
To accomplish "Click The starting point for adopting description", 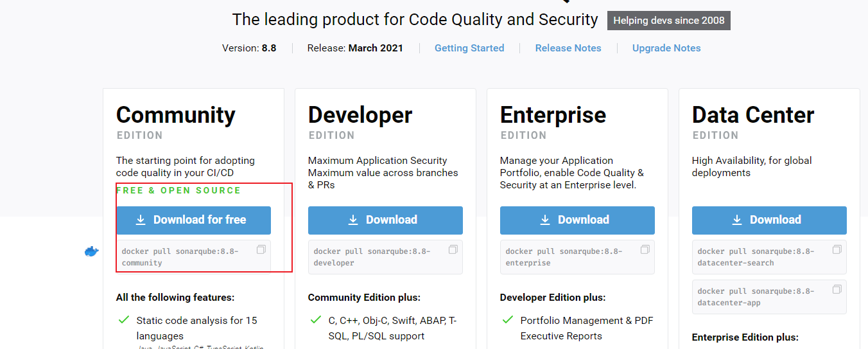I will tap(186, 166).
